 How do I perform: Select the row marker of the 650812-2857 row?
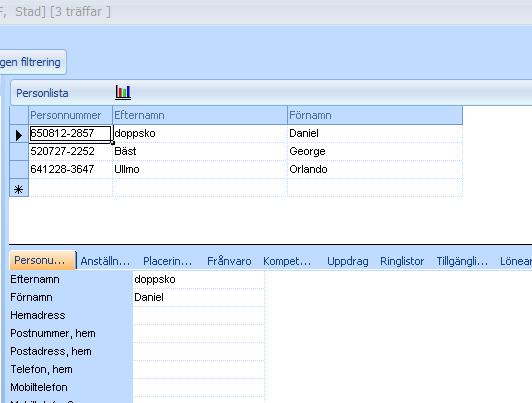click(x=19, y=134)
